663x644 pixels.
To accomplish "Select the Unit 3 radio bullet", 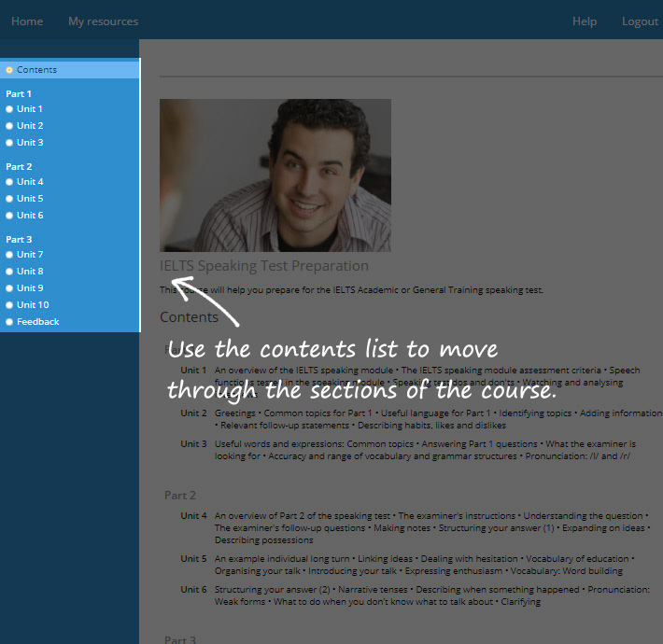I will click(9, 143).
